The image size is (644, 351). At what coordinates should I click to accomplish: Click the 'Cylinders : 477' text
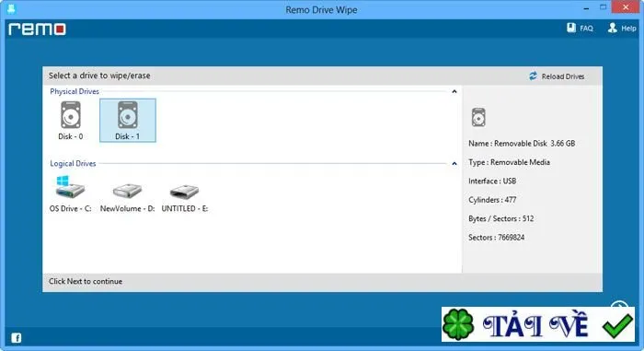point(492,200)
